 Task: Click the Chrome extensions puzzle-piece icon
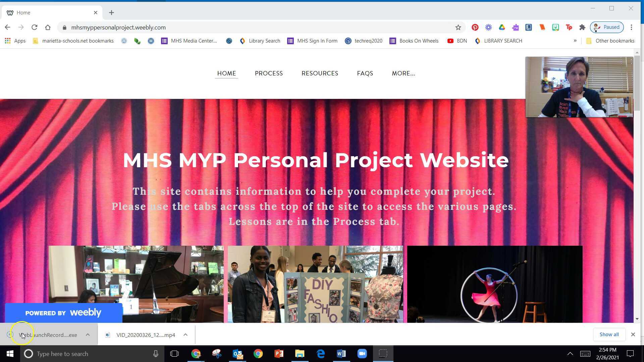(x=583, y=27)
